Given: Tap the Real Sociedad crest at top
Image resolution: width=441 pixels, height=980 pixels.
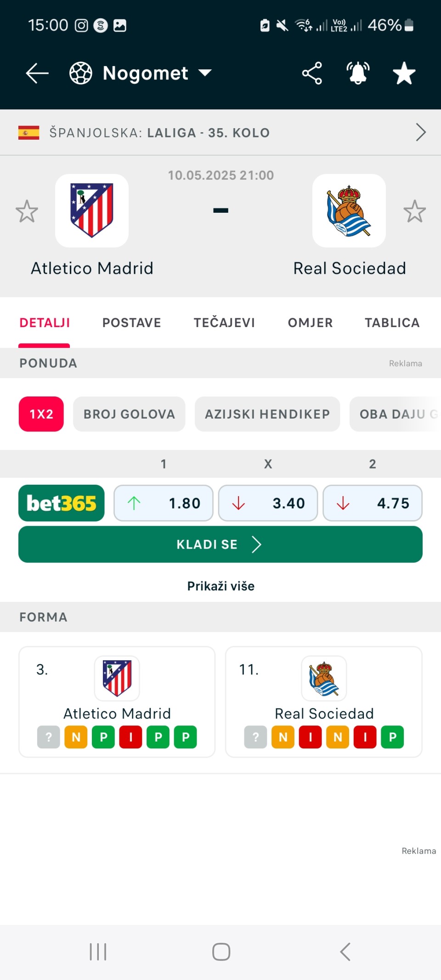Looking at the screenshot, I should point(349,210).
